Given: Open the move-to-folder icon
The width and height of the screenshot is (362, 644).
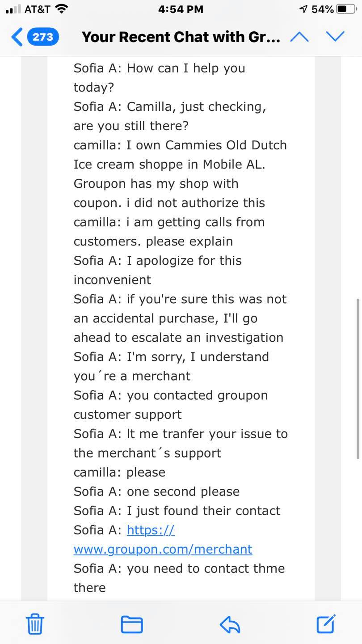Looking at the screenshot, I should click(x=132, y=624).
